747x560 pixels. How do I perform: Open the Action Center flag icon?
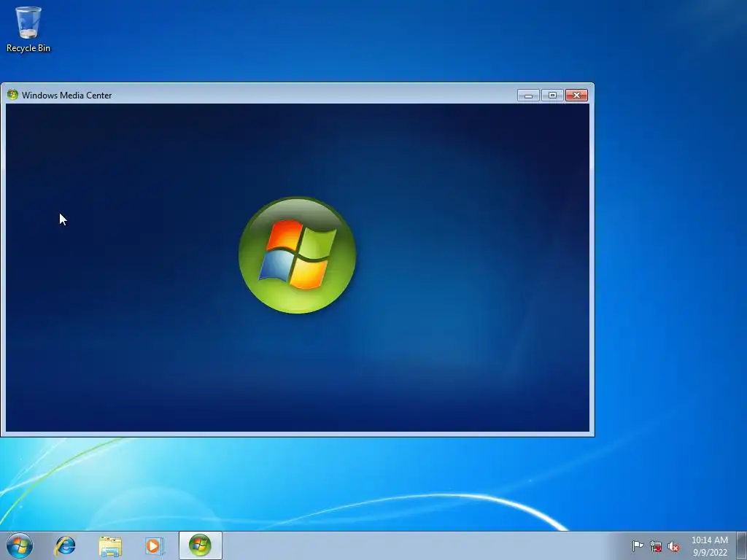[638, 546]
